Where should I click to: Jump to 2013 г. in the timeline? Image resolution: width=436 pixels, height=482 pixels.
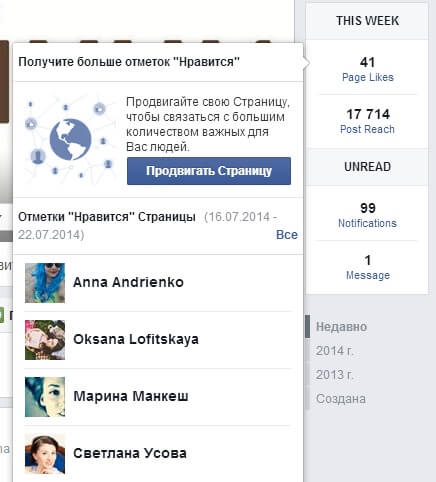click(x=334, y=375)
